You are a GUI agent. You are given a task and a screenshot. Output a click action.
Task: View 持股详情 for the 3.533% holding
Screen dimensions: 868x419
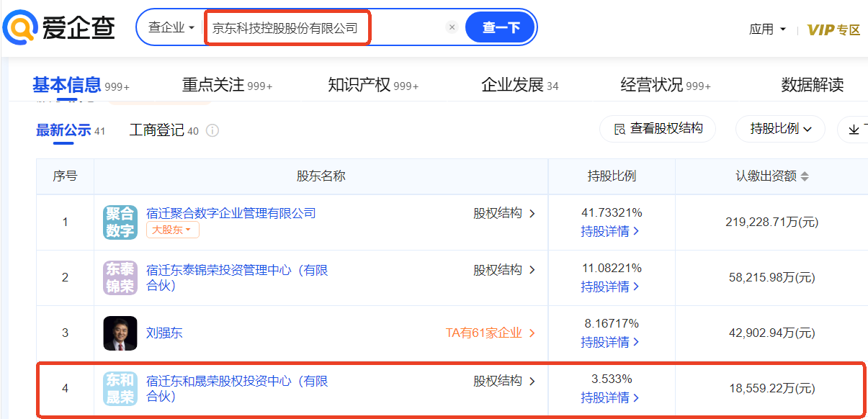pyautogui.click(x=611, y=397)
